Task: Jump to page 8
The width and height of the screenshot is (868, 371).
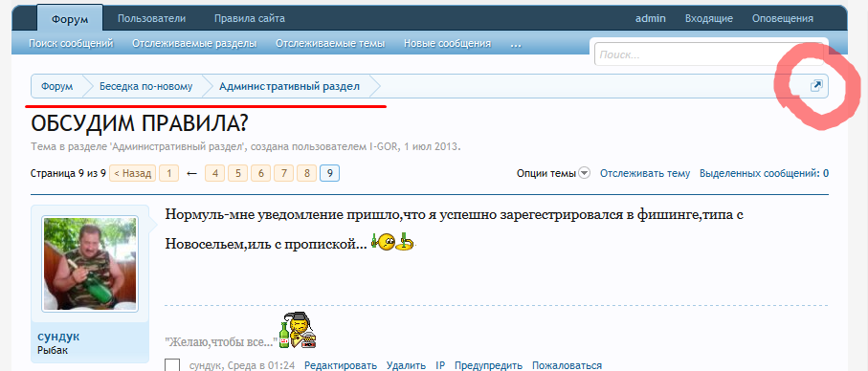Action: coord(306,174)
